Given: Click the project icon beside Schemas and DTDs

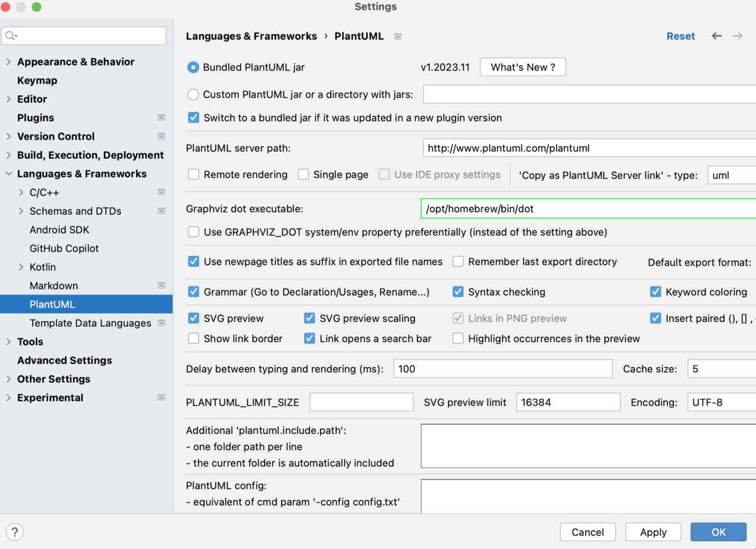Looking at the screenshot, I should (161, 211).
